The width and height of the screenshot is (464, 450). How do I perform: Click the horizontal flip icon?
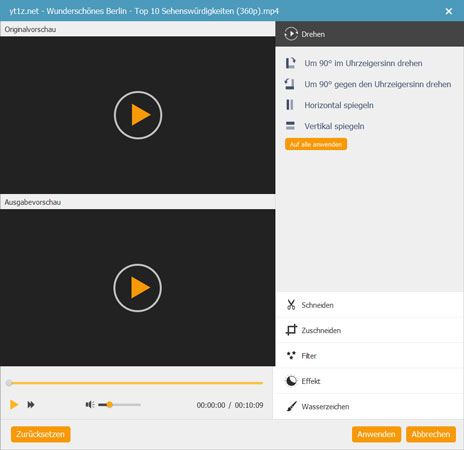click(290, 105)
